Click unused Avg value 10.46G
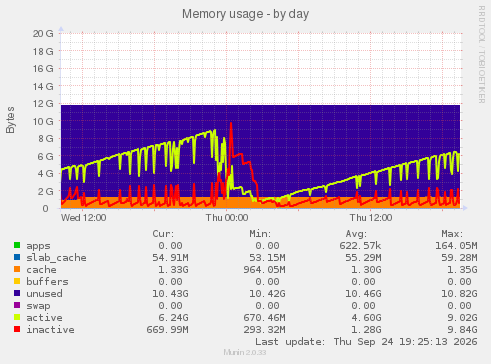 363,294
